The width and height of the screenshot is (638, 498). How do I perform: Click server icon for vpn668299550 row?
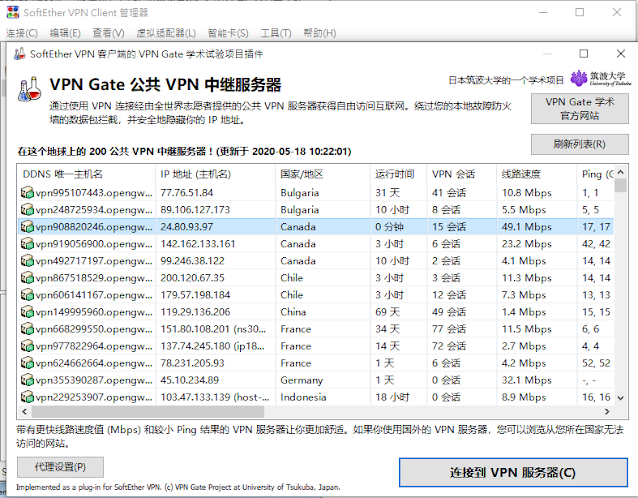pos(27,329)
